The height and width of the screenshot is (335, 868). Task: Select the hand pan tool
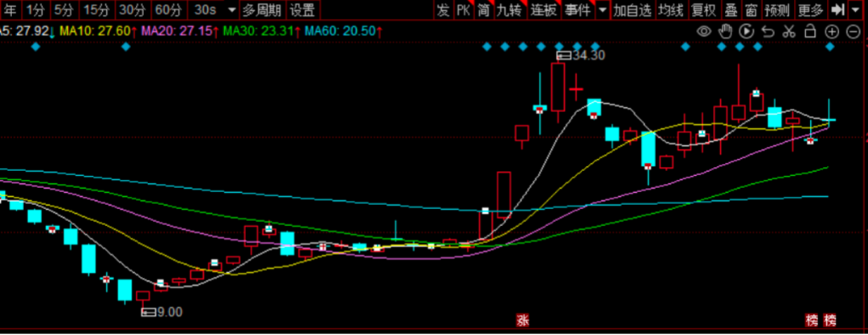[x=726, y=31]
